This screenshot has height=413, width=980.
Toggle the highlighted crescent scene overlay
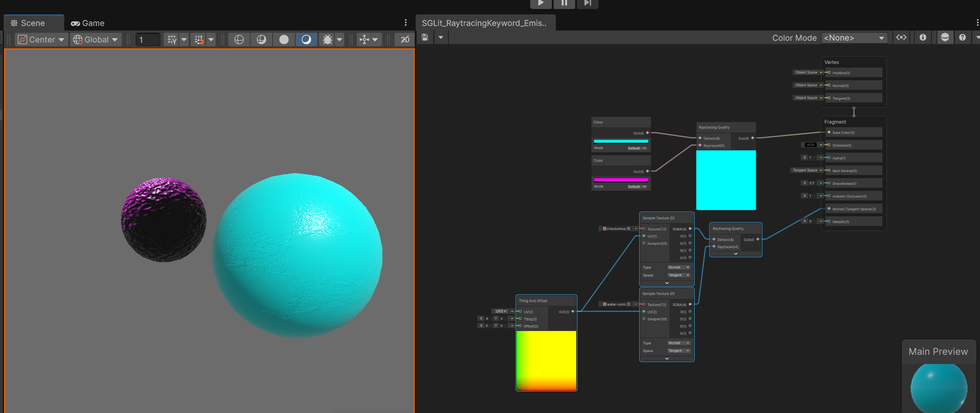pos(306,39)
